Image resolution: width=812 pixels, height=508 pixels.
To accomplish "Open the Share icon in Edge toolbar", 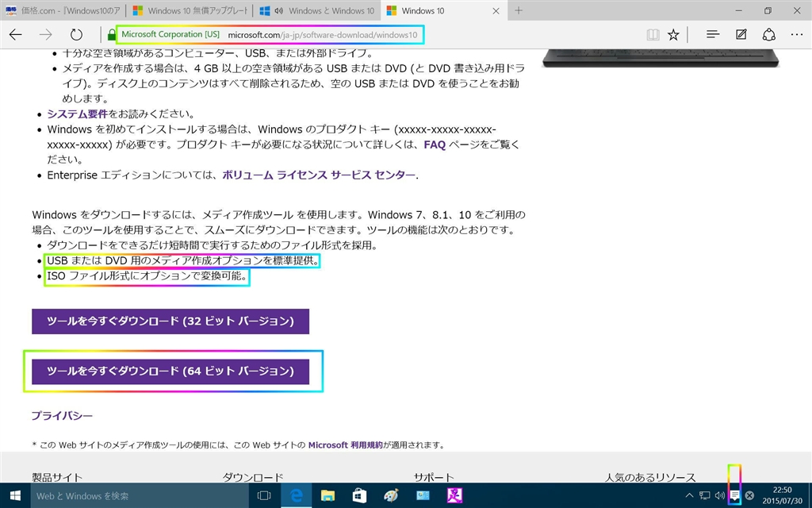I will click(x=769, y=35).
